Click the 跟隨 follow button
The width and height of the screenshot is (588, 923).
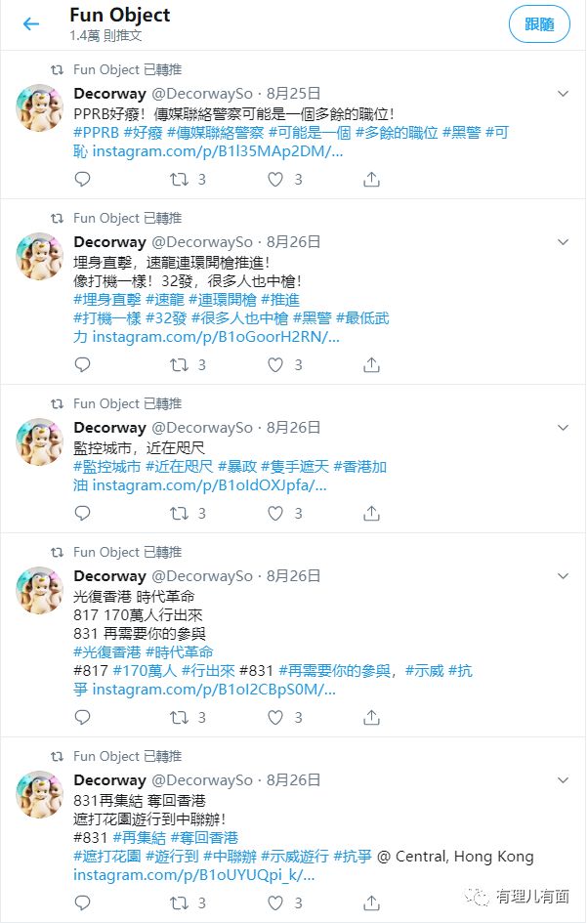tap(539, 24)
